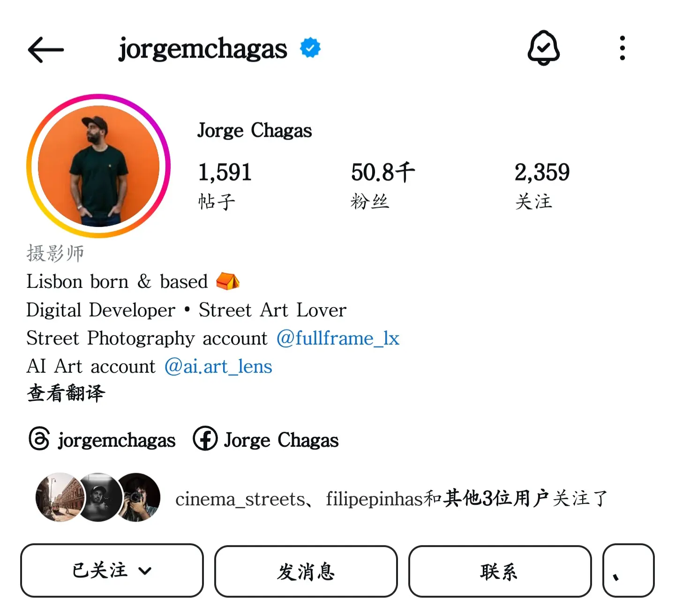Toggle the notification bell for jorgemchagas
Image resolution: width=675 pixels, height=616 pixels.
[543, 48]
